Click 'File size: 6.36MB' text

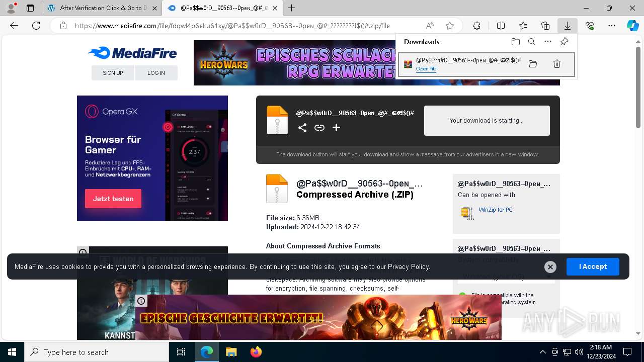[293, 218]
